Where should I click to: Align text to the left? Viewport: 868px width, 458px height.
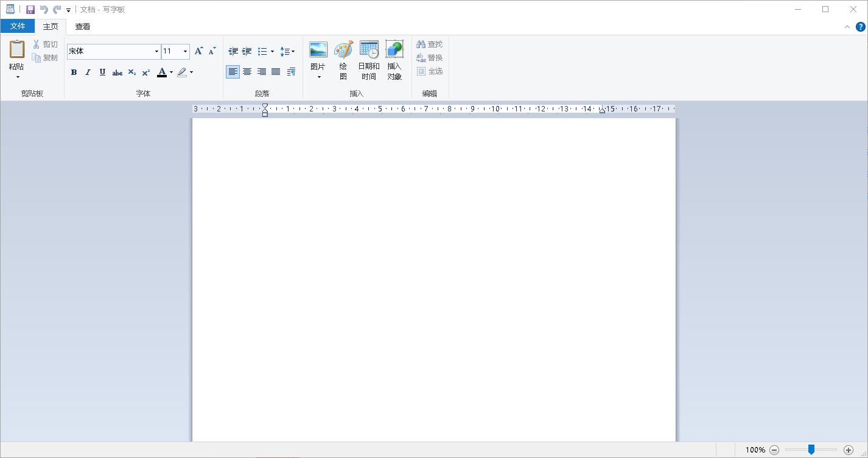pos(233,72)
